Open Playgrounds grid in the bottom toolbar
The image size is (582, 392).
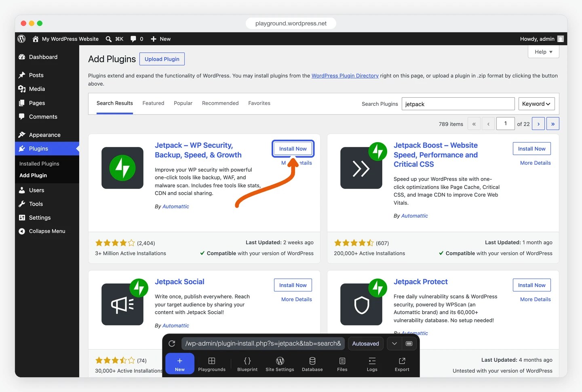pyautogui.click(x=212, y=364)
